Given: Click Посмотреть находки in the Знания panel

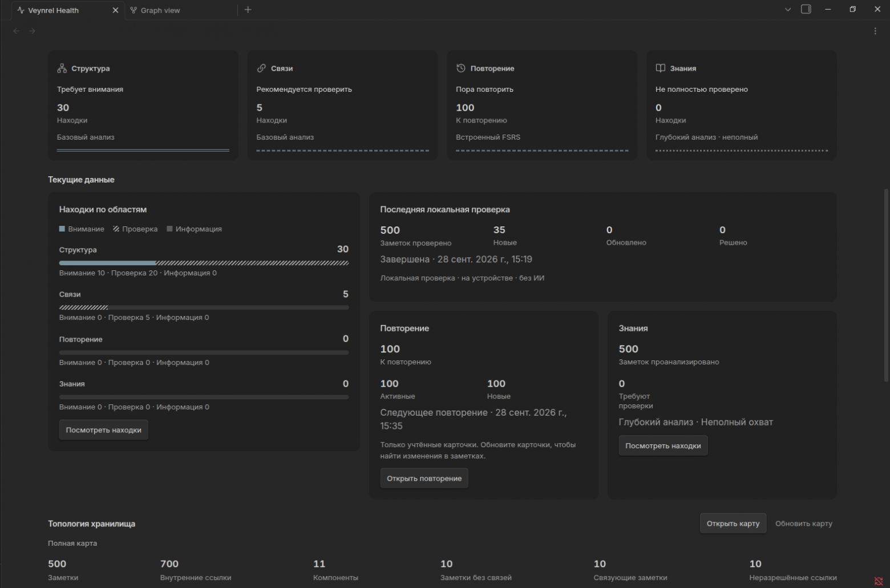Looking at the screenshot, I should pos(663,446).
